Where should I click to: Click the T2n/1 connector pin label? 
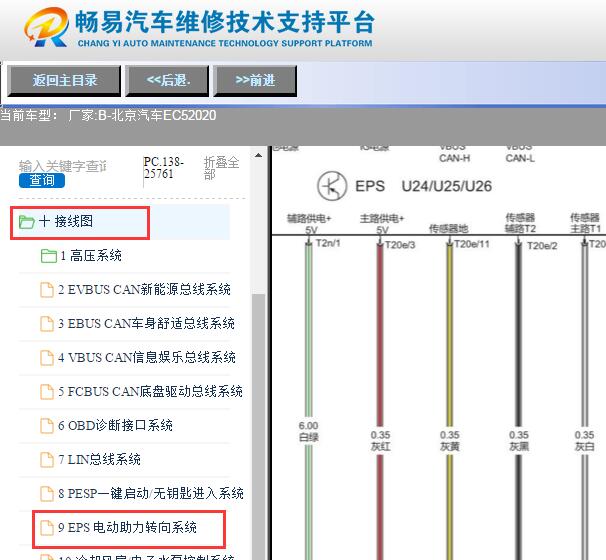[328, 243]
